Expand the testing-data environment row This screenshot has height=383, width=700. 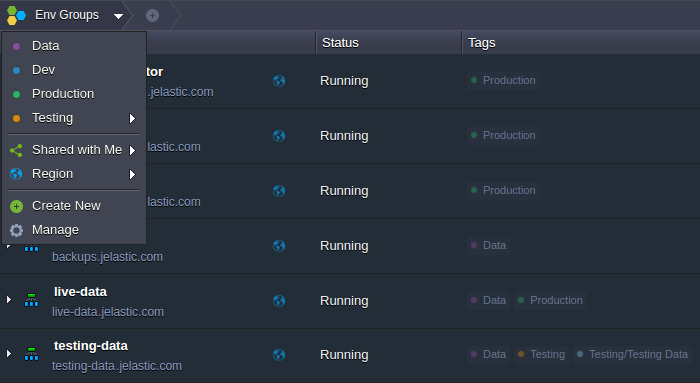8,354
